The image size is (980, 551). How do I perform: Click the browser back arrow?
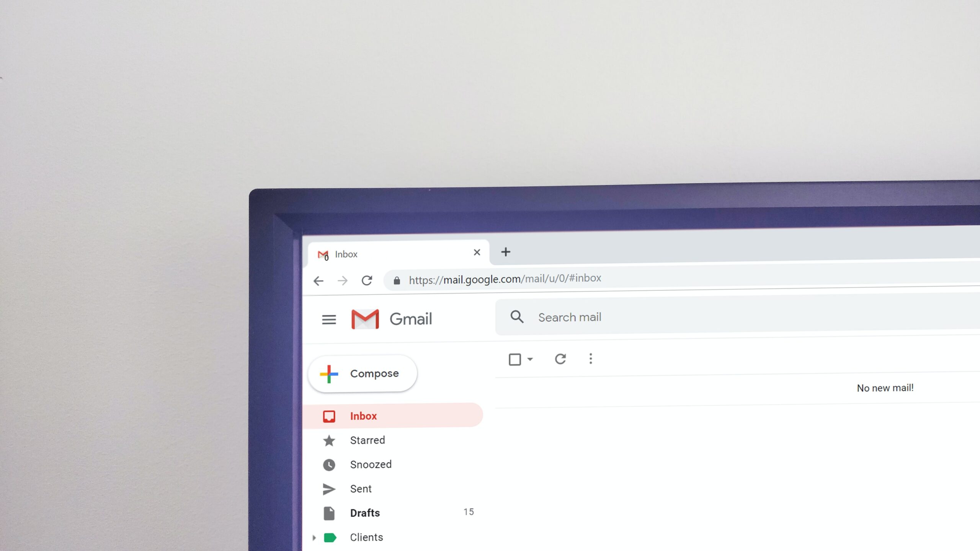tap(318, 280)
